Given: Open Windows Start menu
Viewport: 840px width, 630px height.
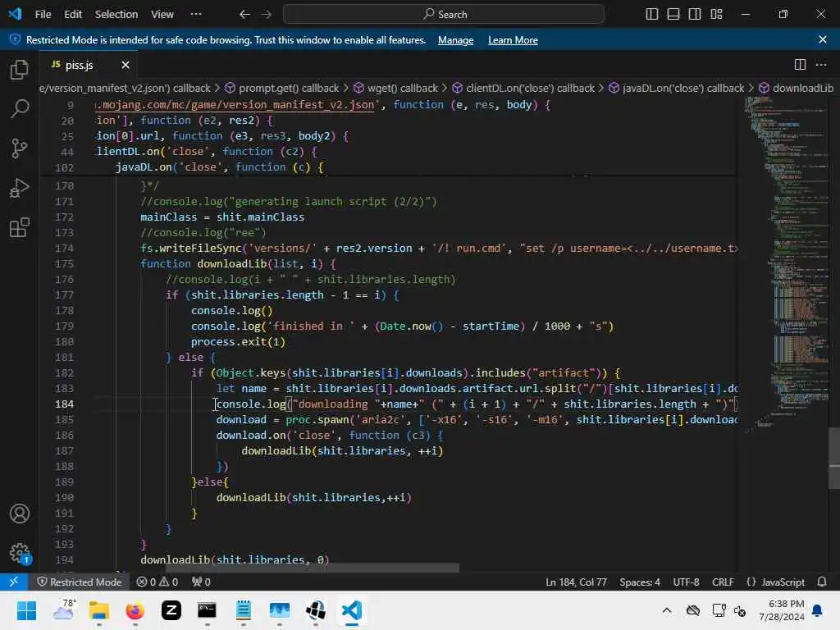Looking at the screenshot, I should pyautogui.click(x=26, y=610).
